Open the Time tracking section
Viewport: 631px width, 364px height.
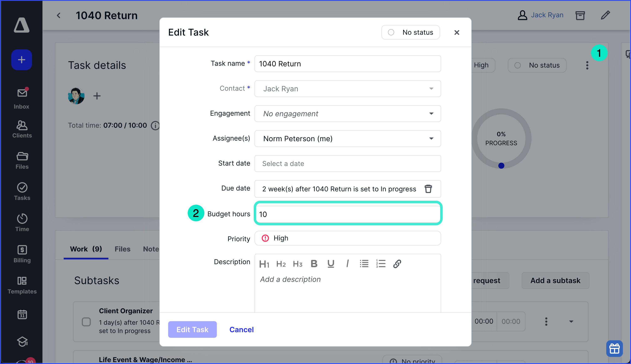(x=22, y=222)
